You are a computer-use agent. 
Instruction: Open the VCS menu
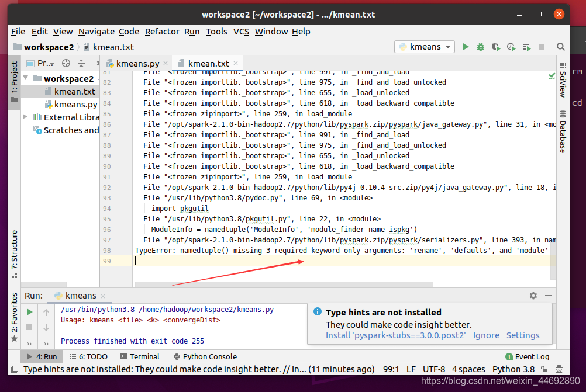(x=241, y=32)
